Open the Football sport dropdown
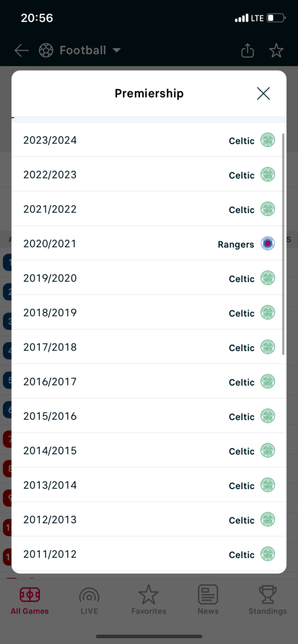The image size is (298, 644). pyautogui.click(x=80, y=51)
